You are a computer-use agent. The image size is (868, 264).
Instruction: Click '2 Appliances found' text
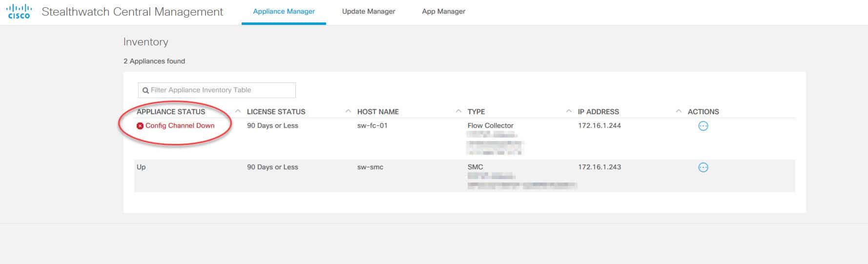154,61
